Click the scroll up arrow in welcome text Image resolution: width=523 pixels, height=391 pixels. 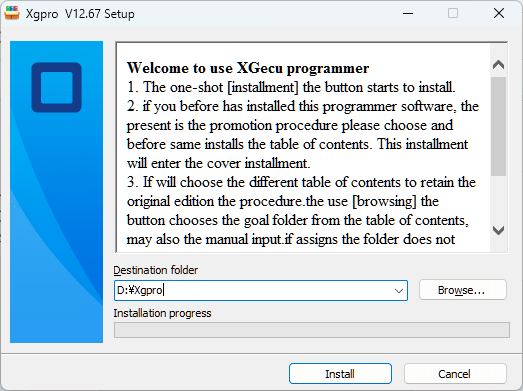pyautogui.click(x=499, y=64)
